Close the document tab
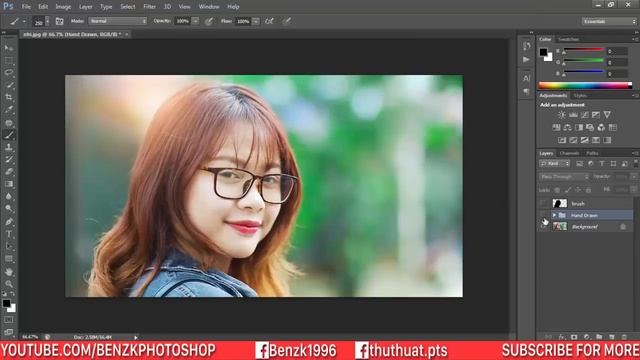This screenshot has height=360, width=640. click(x=127, y=34)
